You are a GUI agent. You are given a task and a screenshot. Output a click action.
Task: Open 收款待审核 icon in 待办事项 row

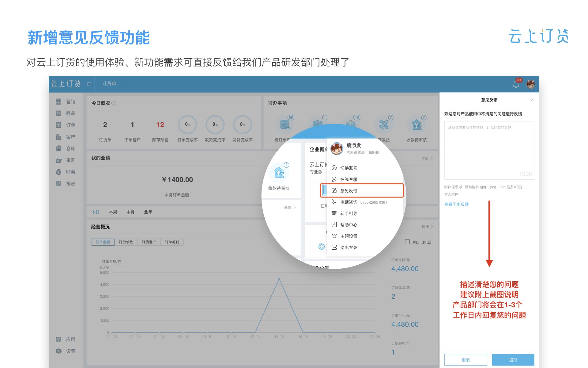(x=417, y=125)
